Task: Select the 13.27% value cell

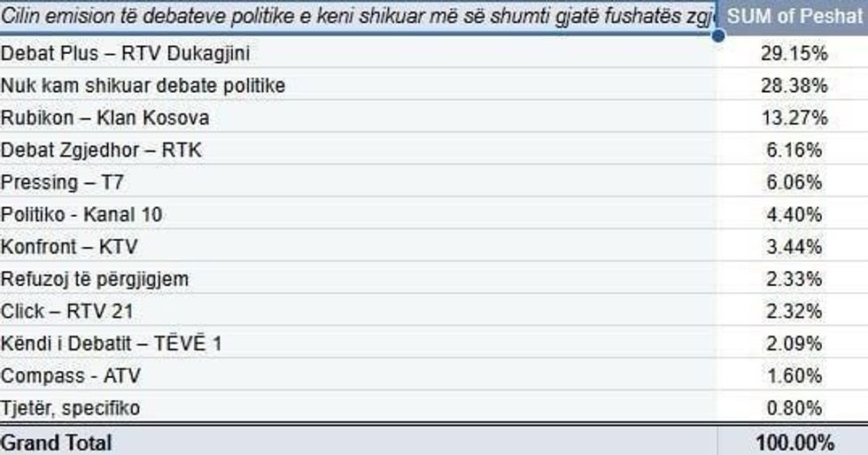Action: point(793,118)
